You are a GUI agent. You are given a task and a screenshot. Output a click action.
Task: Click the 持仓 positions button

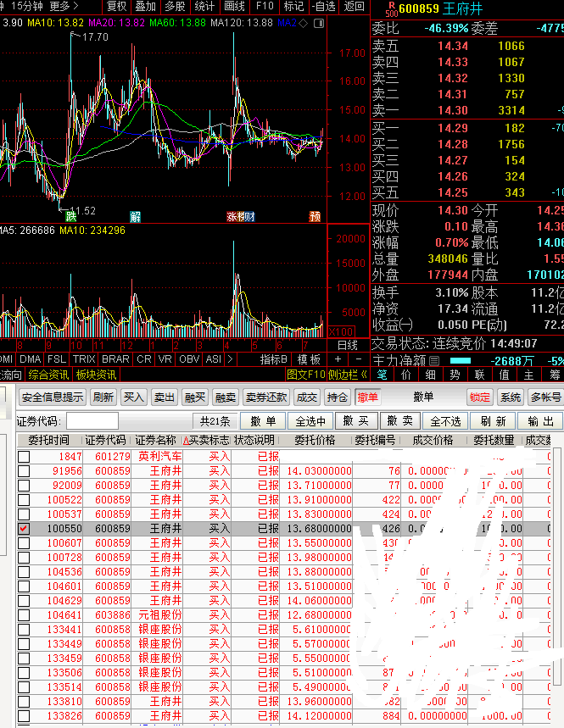(x=337, y=397)
